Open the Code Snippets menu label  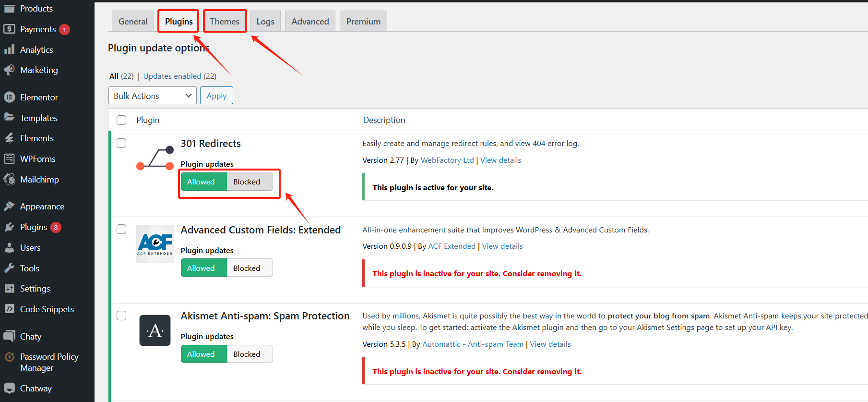47,309
